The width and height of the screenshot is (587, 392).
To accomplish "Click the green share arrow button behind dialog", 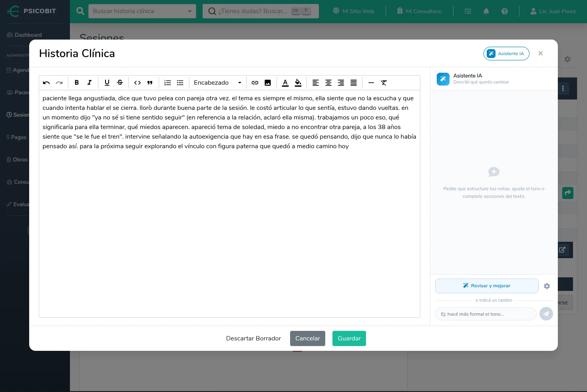I will (x=567, y=193).
